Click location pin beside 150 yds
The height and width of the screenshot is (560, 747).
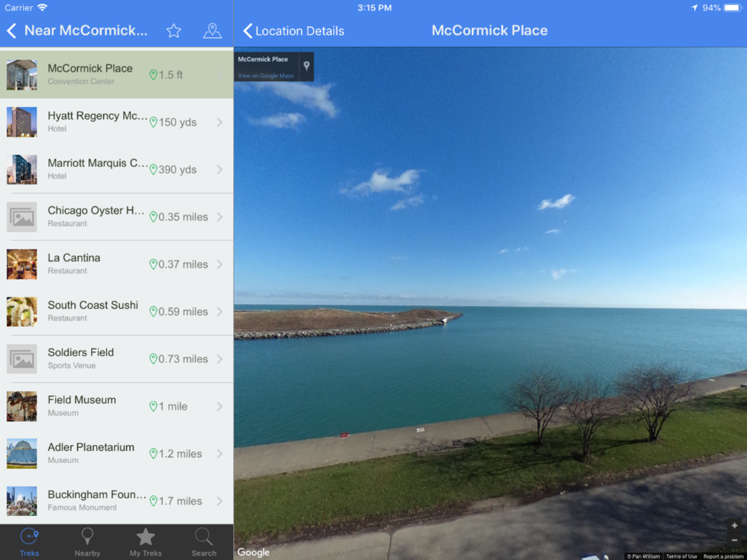click(153, 122)
